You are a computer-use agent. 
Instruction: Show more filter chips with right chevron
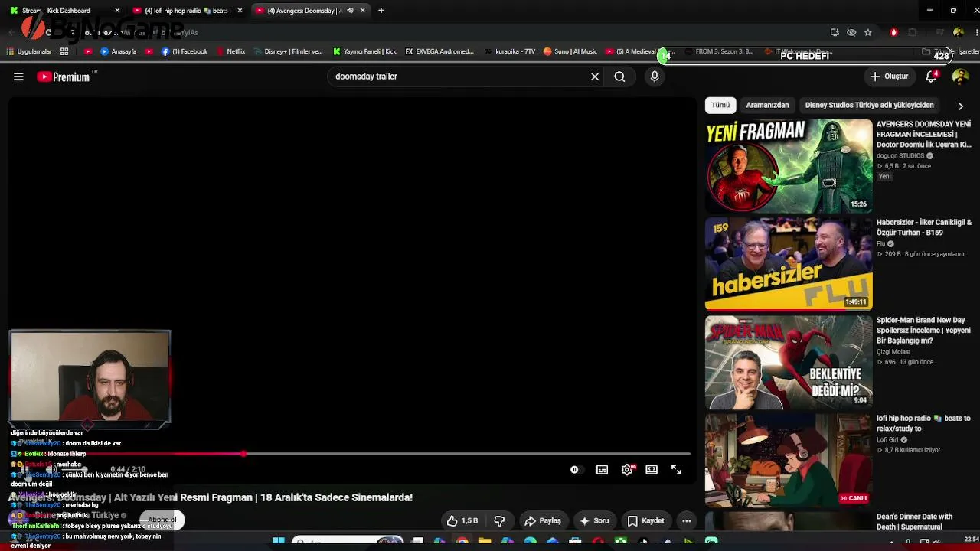[961, 106]
